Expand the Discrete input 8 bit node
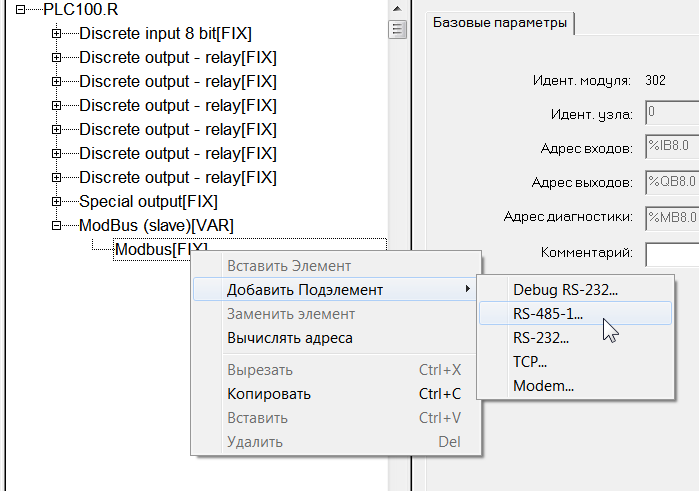Image resolution: width=699 pixels, height=491 pixels. click(x=57, y=33)
